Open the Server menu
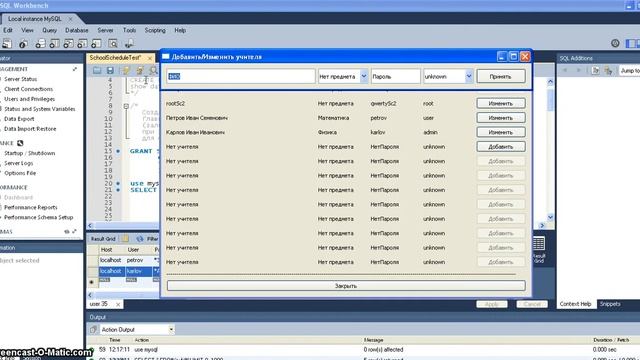The height and width of the screenshot is (360, 640). tap(105, 30)
